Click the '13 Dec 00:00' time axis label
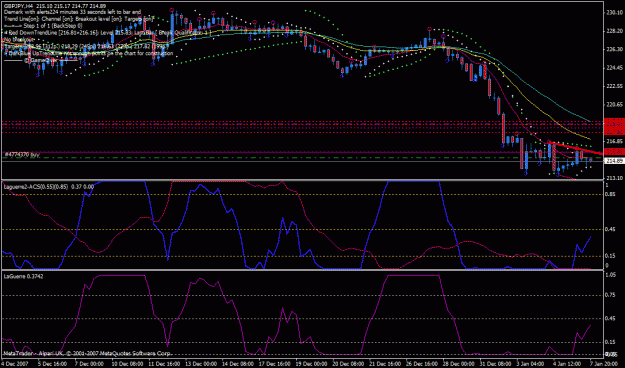The image size is (625, 368). click(x=200, y=364)
